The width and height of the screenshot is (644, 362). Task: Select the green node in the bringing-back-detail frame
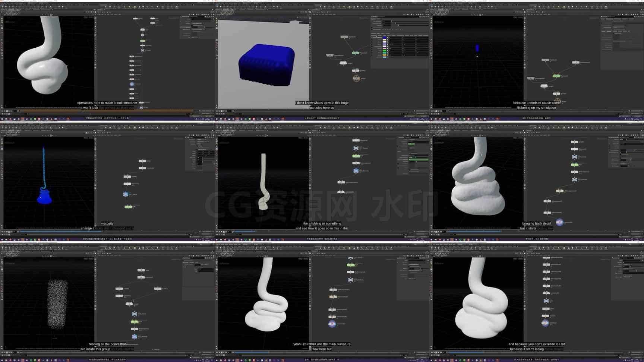point(575,165)
